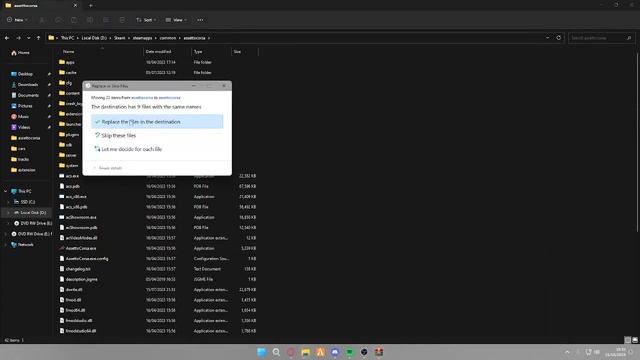640x360 pixels.
Task: Go forward with the Forward arrow
Action: pyautogui.click(x=18, y=38)
